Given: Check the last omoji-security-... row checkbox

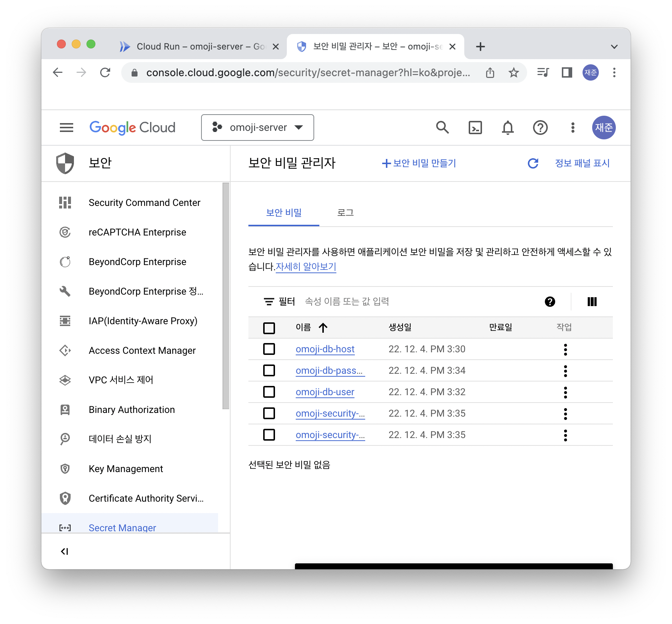Looking at the screenshot, I should (x=269, y=435).
